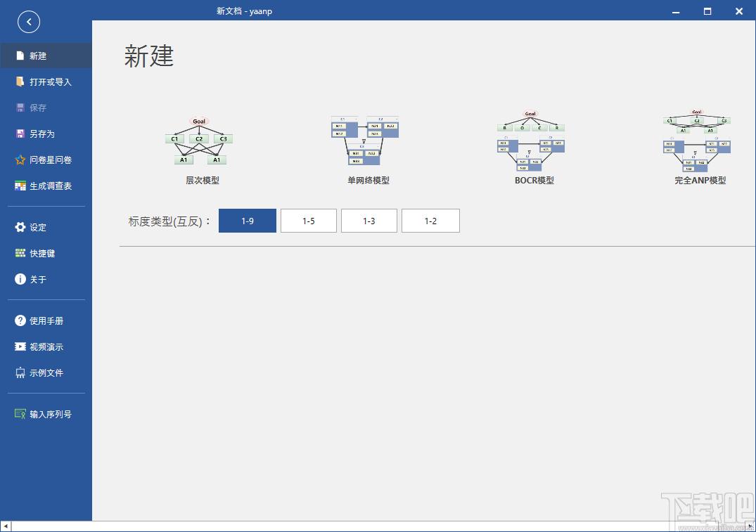
Task: Maximize the yaanp window
Action: [x=707, y=11]
